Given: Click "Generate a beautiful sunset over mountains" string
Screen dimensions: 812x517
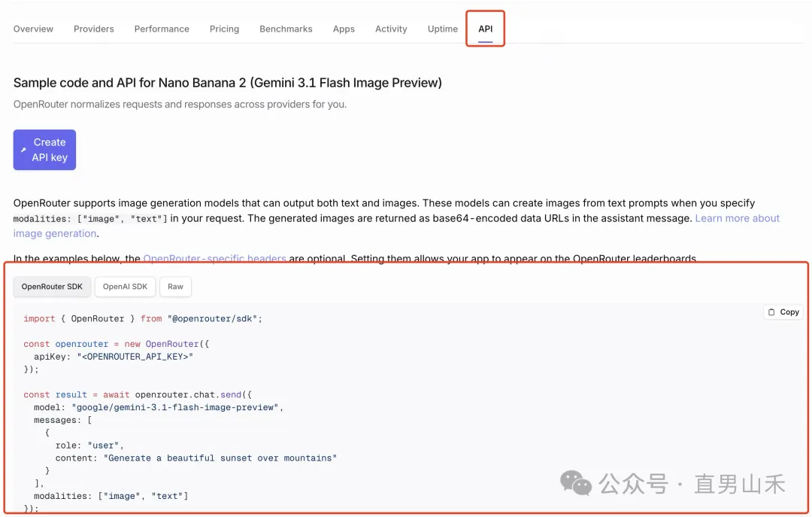Looking at the screenshot, I should click(x=220, y=458).
